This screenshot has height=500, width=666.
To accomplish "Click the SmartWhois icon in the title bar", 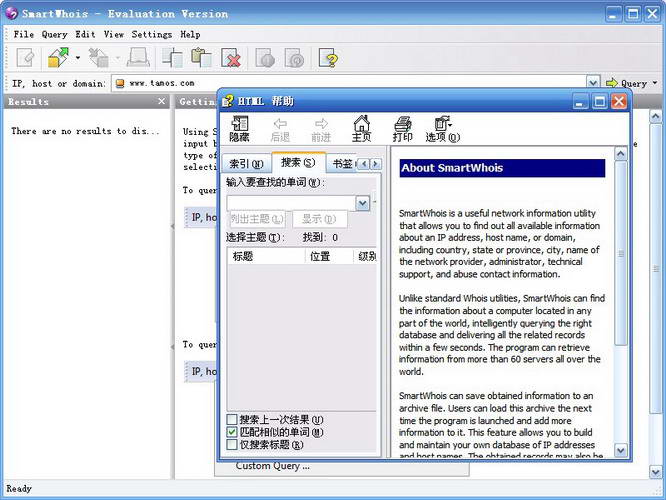I will coord(12,13).
